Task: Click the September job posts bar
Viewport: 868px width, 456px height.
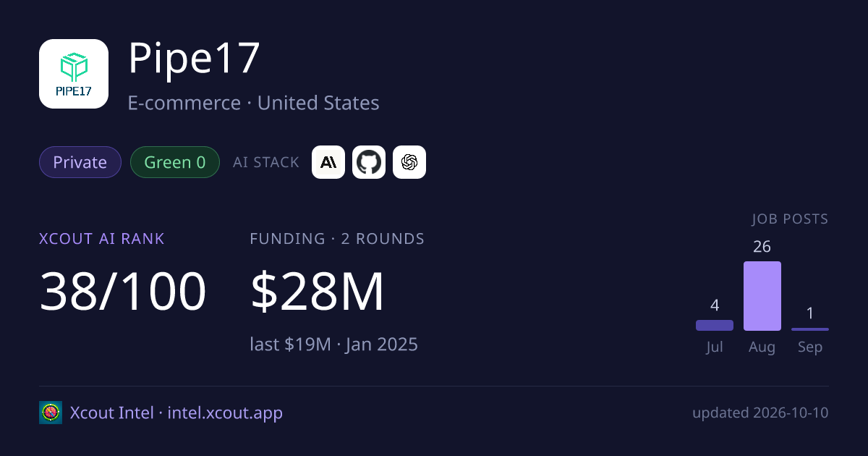Action: [810, 329]
